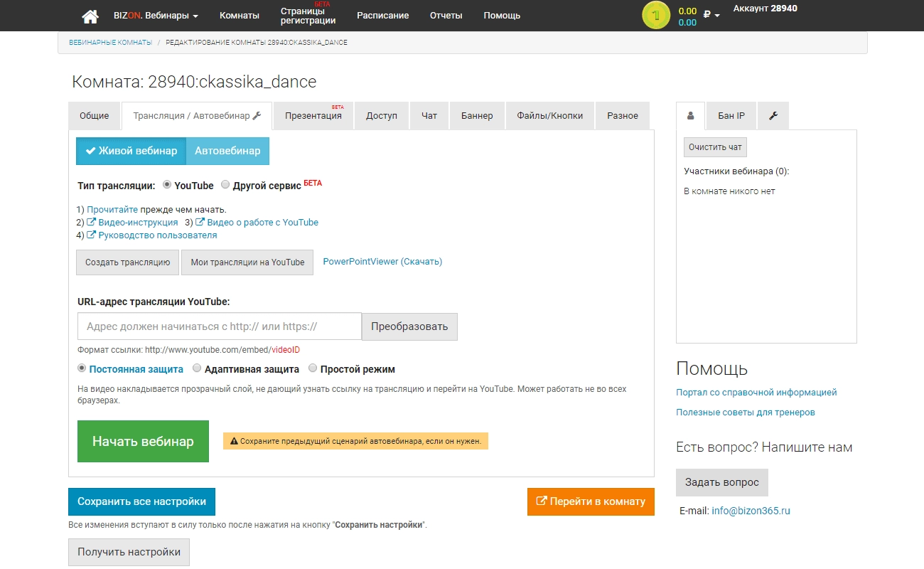
Task: Open the wrench settings tab in the sidebar
Action: [773, 116]
